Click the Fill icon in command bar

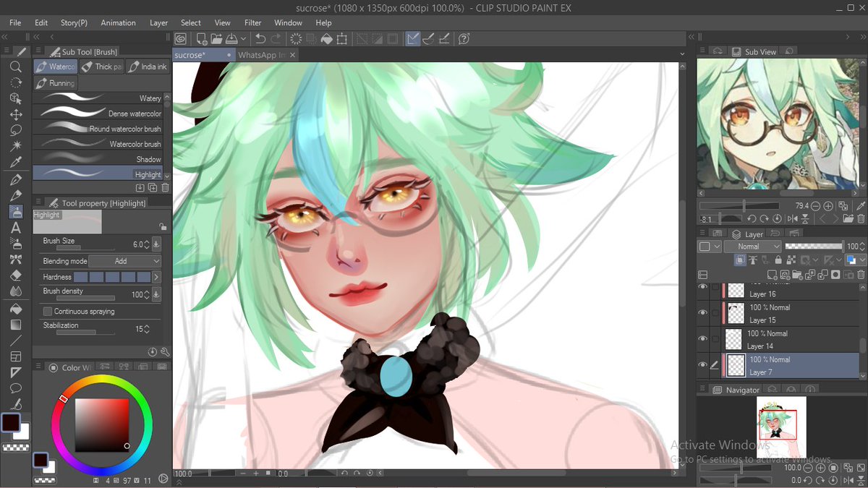pos(326,38)
